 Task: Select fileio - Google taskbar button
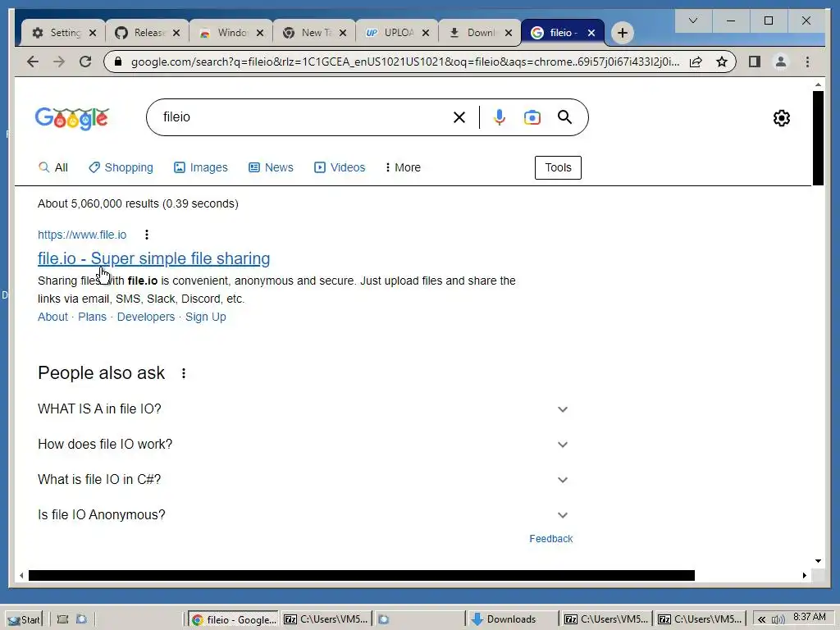click(x=233, y=620)
